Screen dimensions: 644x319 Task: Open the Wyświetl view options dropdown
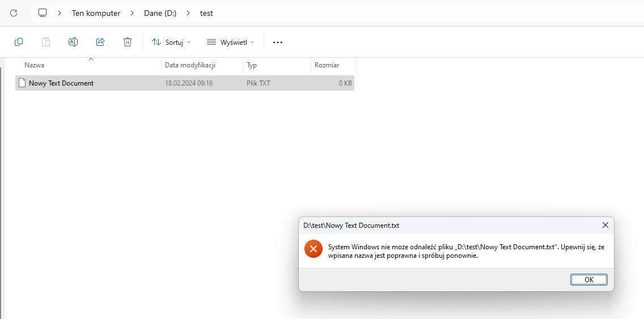click(x=230, y=42)
